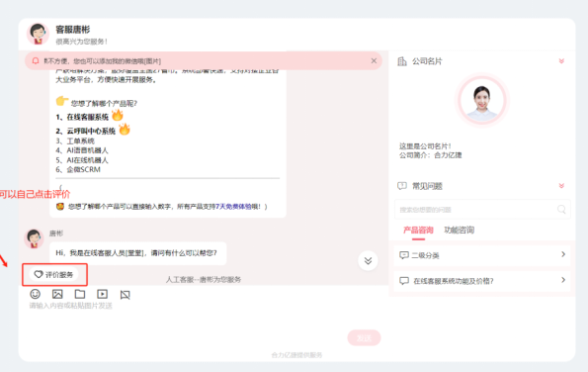Close the pink notification banner
Viewport: 588px width, 372px height.
coord(374,60)
